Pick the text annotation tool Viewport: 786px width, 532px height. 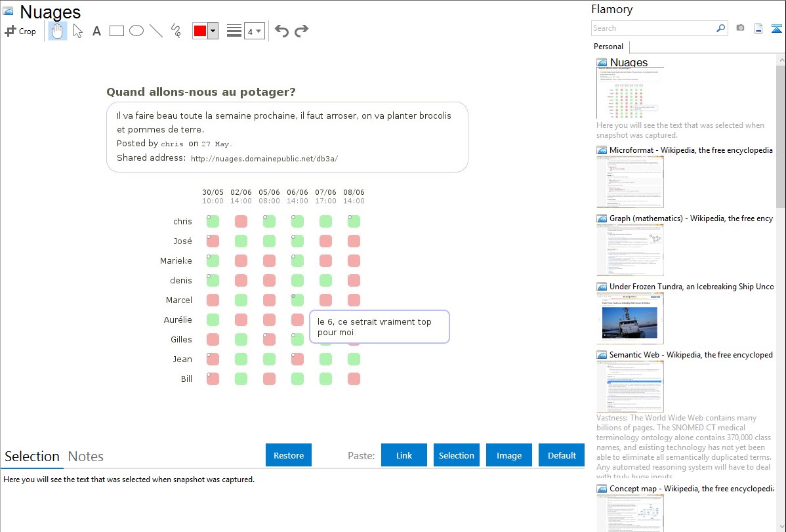[96, 31]
